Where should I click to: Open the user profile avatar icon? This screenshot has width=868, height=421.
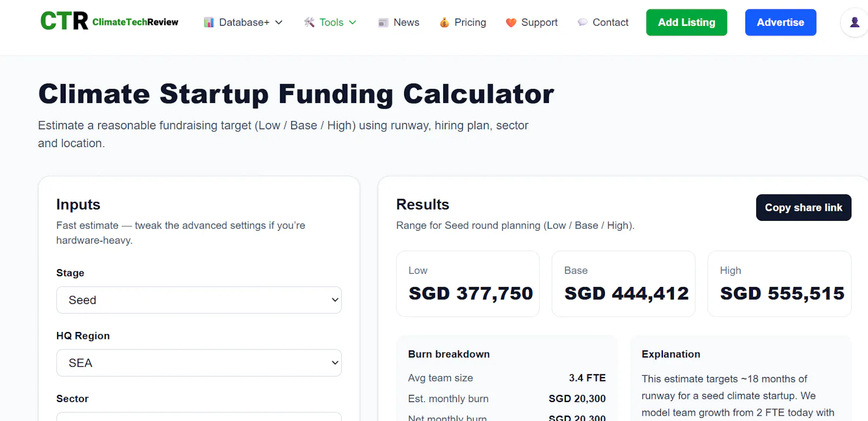tap(854, 22)
